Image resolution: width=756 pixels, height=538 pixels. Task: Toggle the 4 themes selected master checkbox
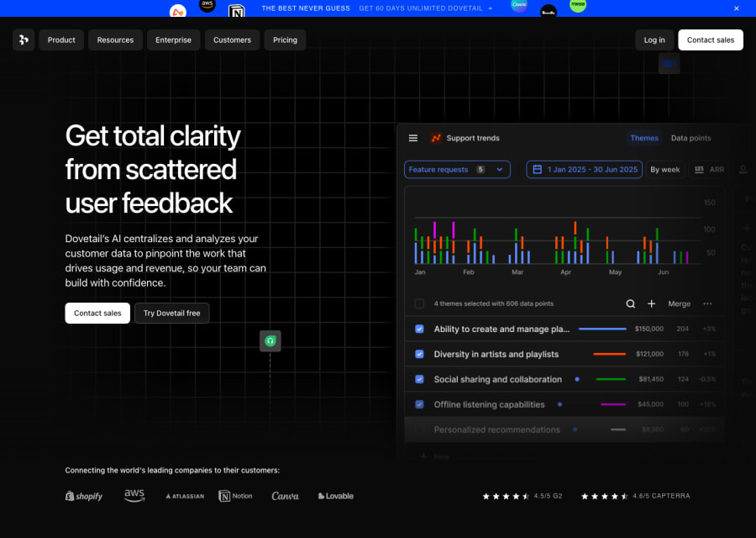click(x=419, y=303)
